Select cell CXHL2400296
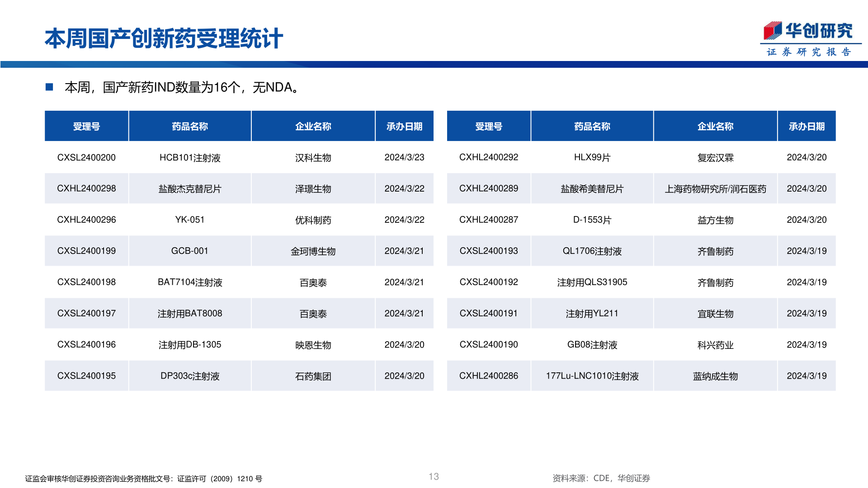Screen dimensions: 868x488 86,220
